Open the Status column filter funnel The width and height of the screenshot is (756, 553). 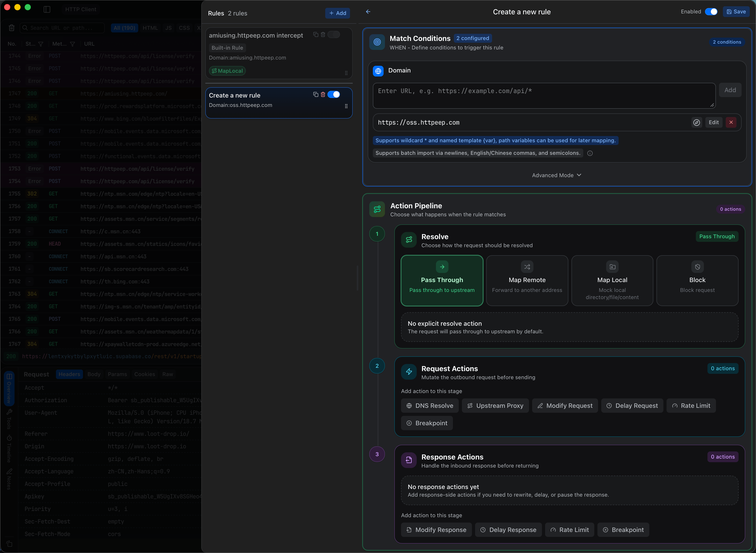[41, 44]
